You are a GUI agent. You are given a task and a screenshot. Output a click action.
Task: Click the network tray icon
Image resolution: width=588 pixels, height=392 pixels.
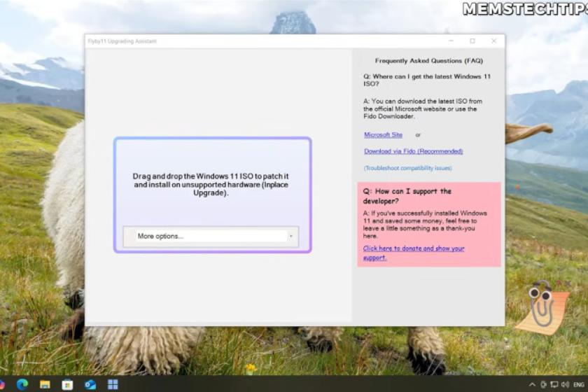tap(554, 384)
